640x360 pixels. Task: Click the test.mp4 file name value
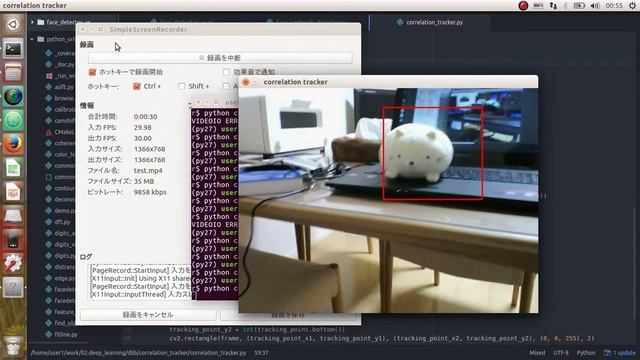(148, 170)
